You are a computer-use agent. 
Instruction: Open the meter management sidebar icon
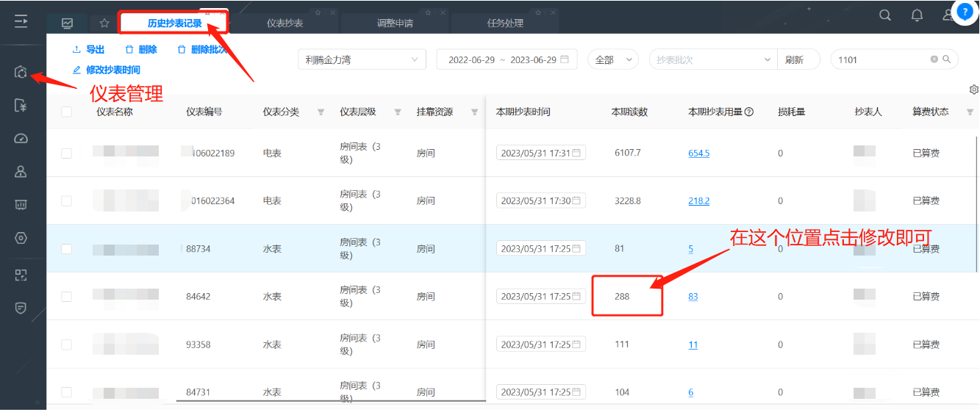click(x=21, y=72)
